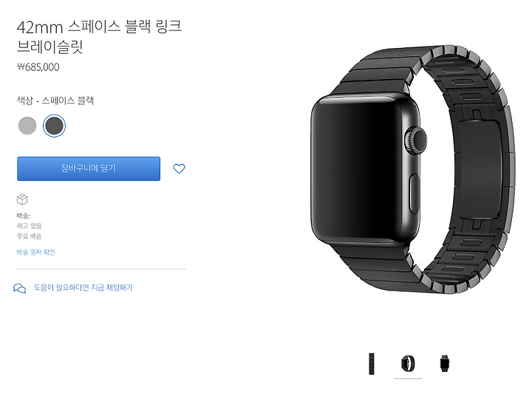Open the 배송 일자 확인 link
The width and height of the screenshot is (532, 394).
[x=35, y=252]
